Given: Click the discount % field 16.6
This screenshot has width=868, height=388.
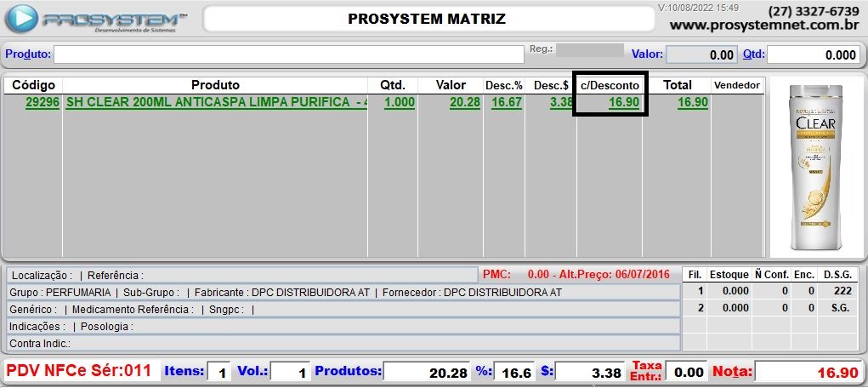Looking at the screenshot, I should point(514,372).
